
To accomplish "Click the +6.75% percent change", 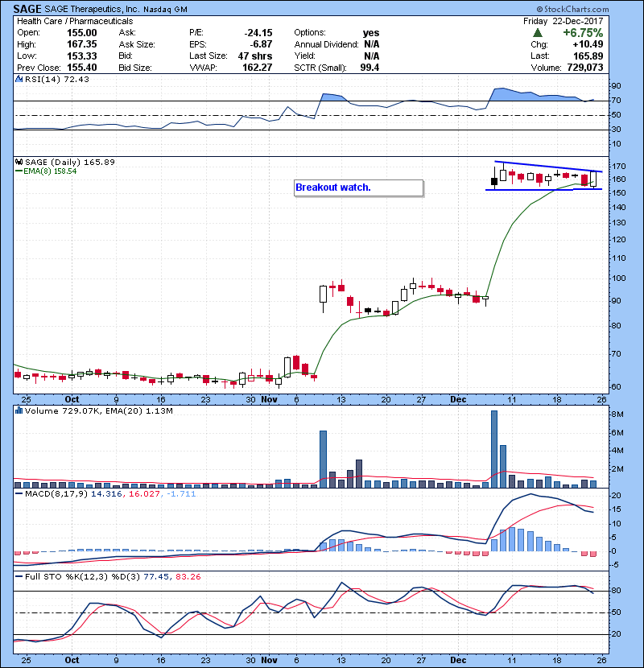I will [x=583, y=33].
